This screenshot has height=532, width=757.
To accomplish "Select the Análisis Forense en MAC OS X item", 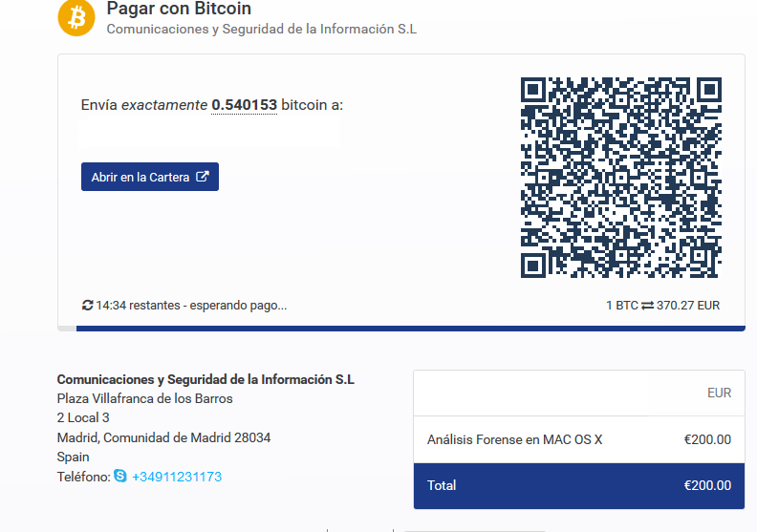I will click(514, 439).
